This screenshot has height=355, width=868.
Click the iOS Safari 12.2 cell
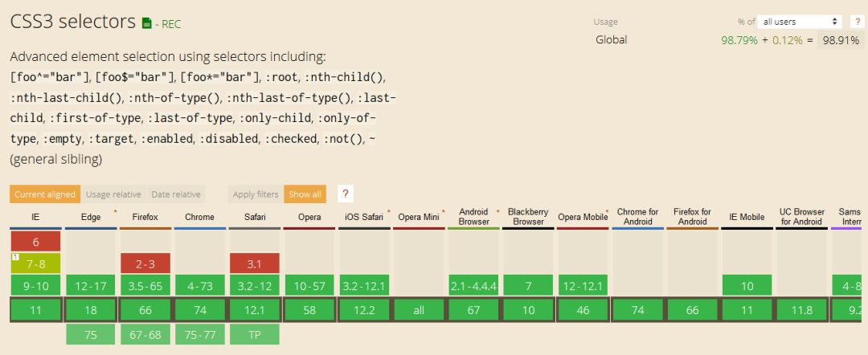pyautogui.click(x=364, y=310)
